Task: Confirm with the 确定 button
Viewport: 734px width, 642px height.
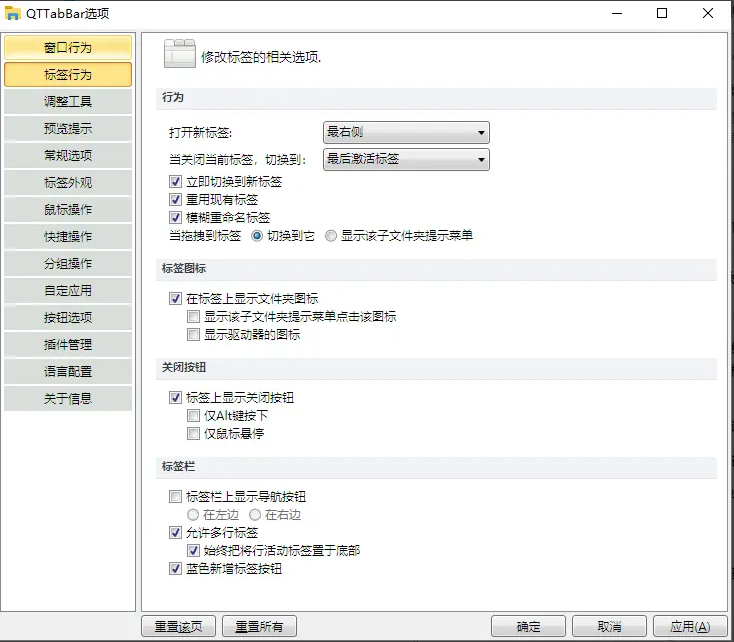Action: (x=528, y=626)
